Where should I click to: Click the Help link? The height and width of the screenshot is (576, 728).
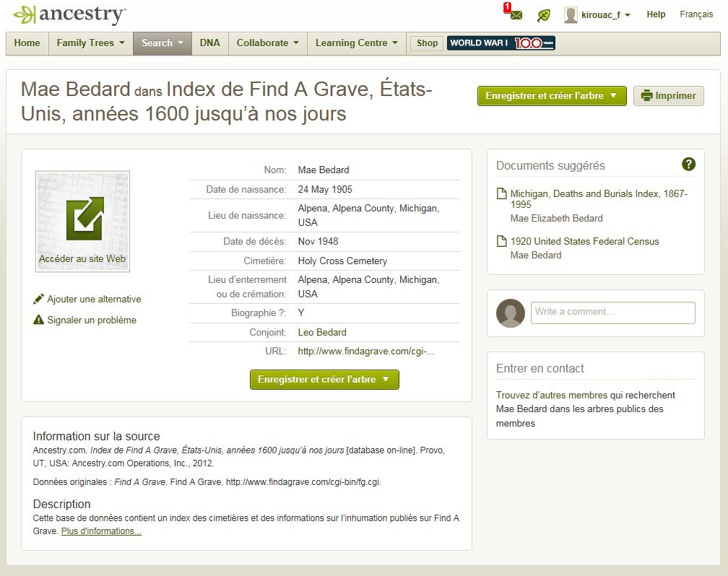(x=656, y=14)
